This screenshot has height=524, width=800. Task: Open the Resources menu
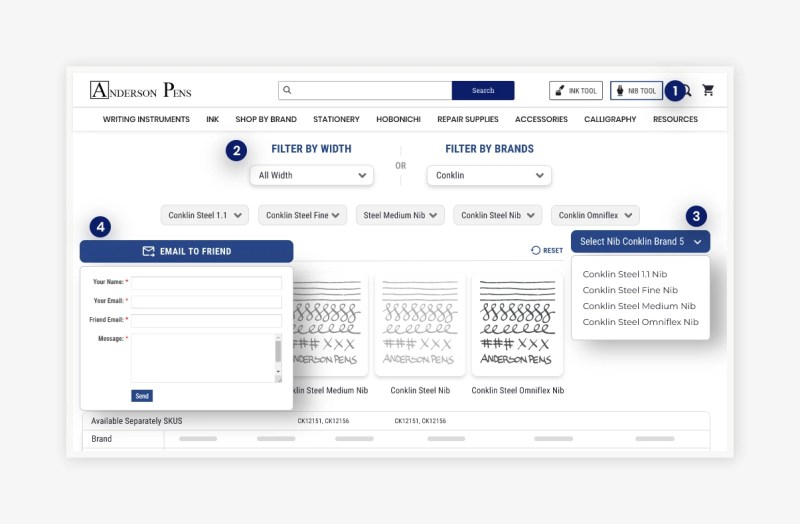pos(676,119)
